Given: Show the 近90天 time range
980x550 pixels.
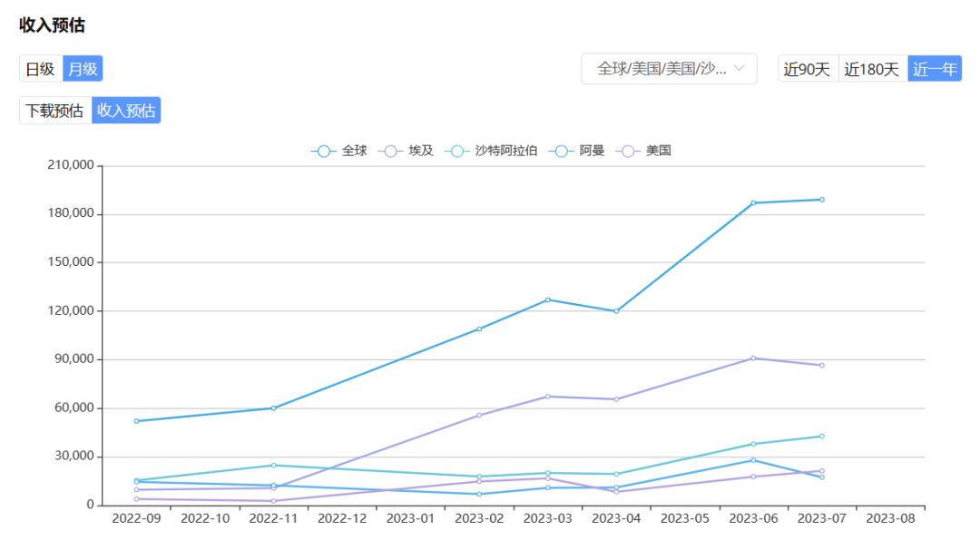Looking at the screenshot, I should point(808,69).
